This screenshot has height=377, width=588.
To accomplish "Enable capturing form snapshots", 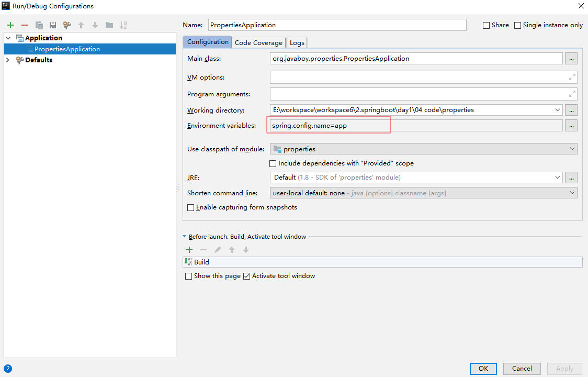I will (x=191, y=207).
